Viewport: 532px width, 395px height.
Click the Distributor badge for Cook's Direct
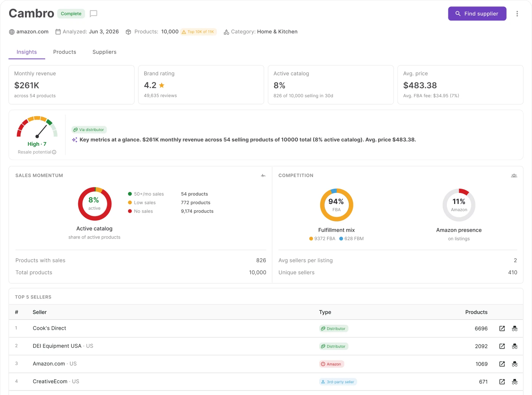(334, 329)
